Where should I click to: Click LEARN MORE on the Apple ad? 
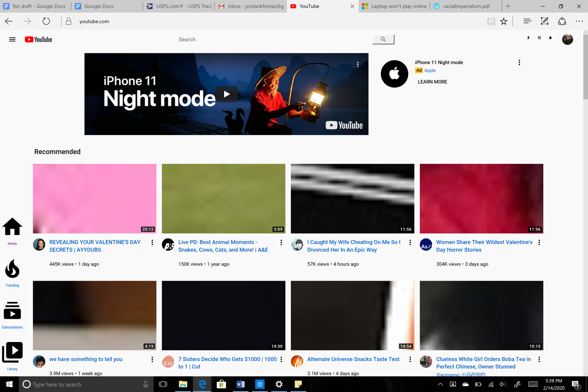[432, 82]
